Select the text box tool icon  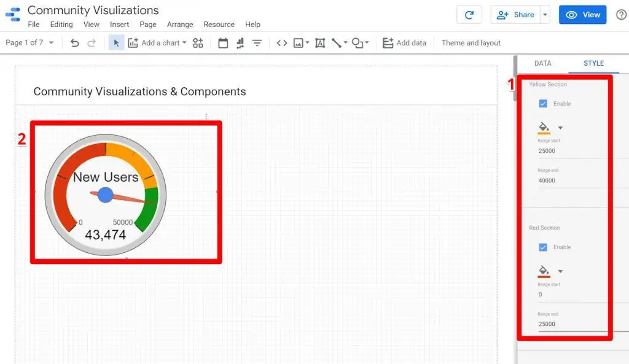pos(319,43)
